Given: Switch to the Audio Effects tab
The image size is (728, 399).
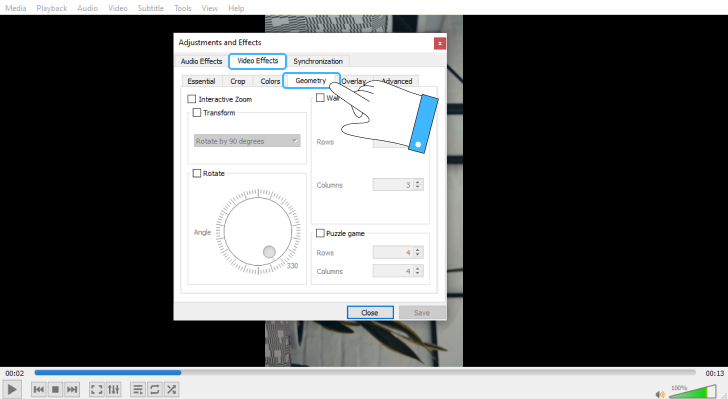Looking at the screenshot, I should 202,61.
